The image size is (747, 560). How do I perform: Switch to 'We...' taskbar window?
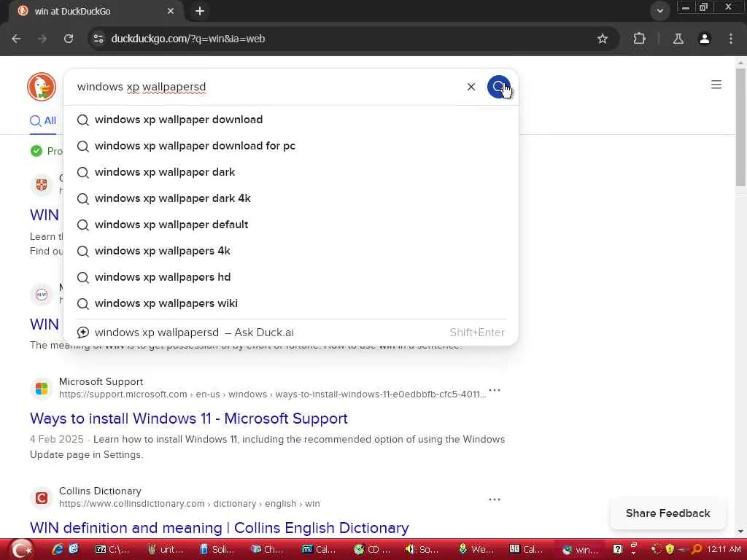pyautogui.click(x=474, y=550)
